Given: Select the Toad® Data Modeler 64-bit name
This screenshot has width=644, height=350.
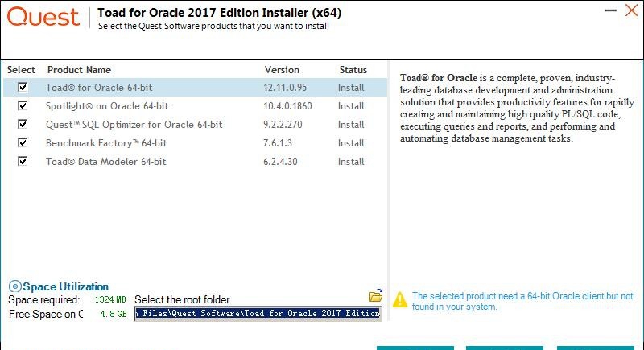Looking at the screenshot, I should click(106, 161).
